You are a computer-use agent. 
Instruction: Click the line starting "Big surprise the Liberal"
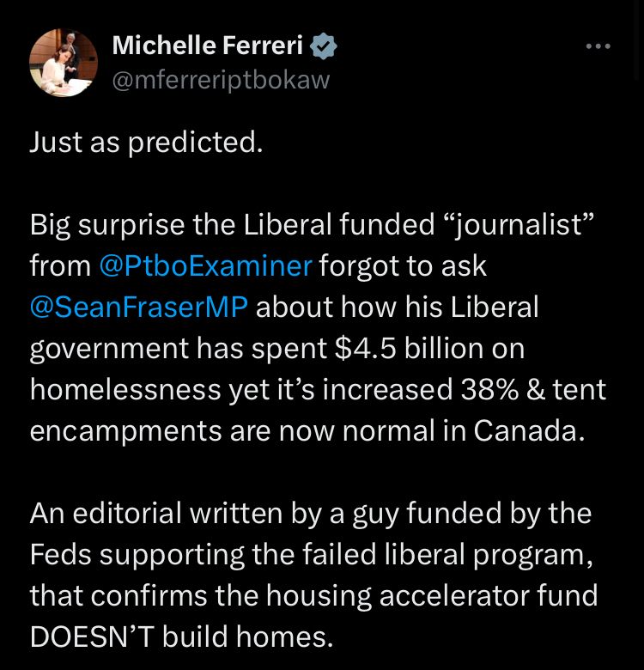point(232,225)
